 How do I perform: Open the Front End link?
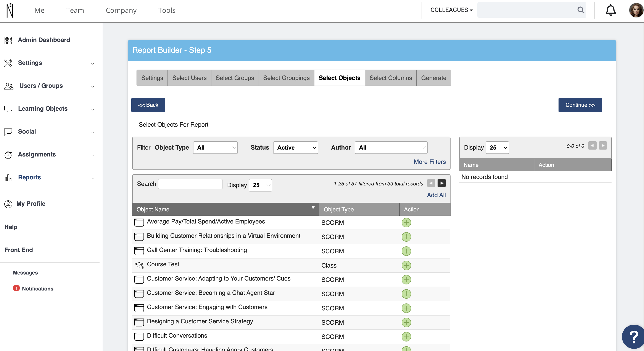tap(18, 250)
